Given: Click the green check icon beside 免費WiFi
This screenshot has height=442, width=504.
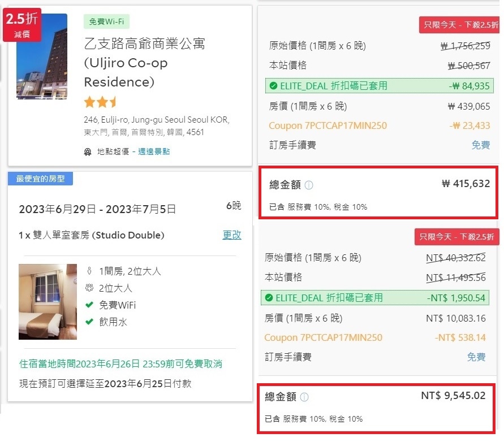Looking at the screenshot, I should 89,305.
